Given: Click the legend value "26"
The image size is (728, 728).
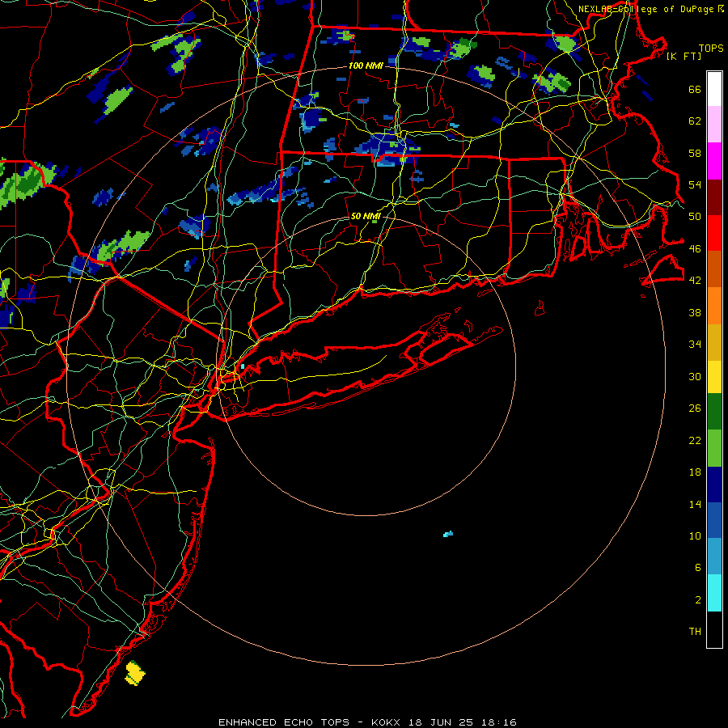Looking at the screenshot, I should pos(695,408).
